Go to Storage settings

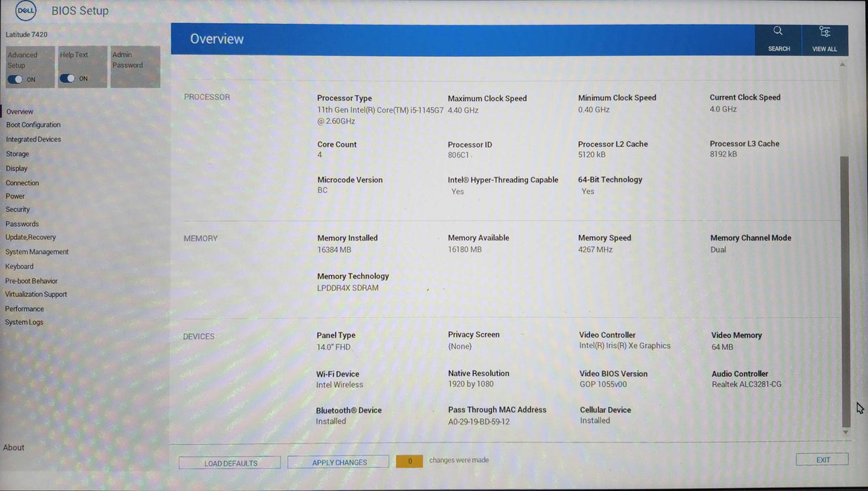[18, 154]
